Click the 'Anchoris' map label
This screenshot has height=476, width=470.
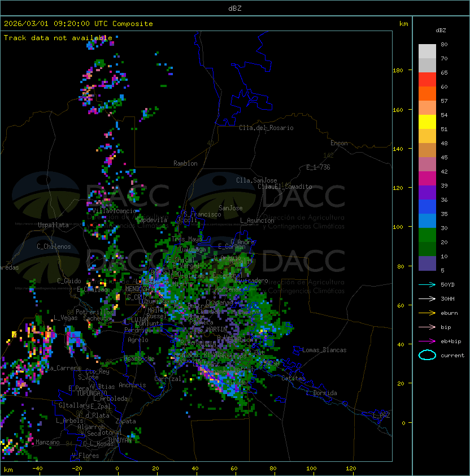tap(132, 385)
